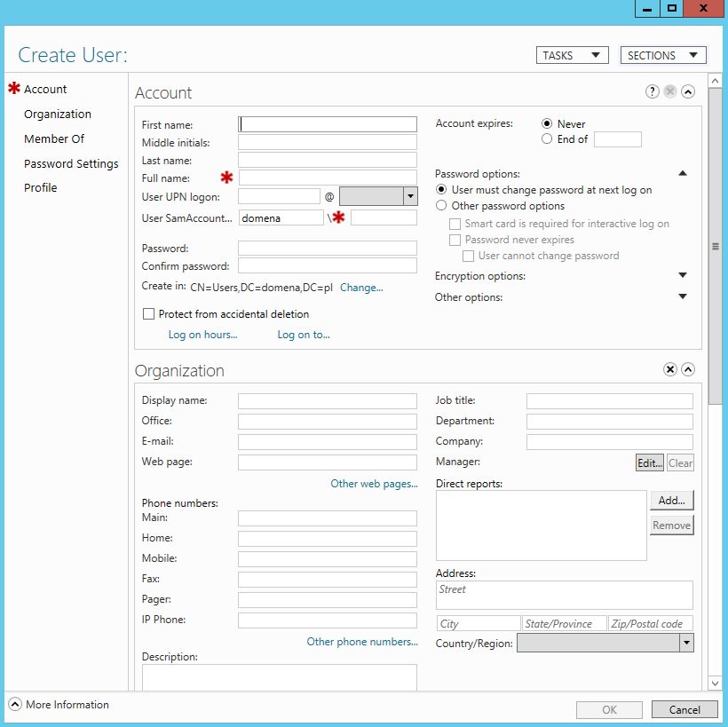This screenshot has height=727, width=728.
Task: Focus the Zip/Postal code field
Action: click(x=651, y=623)
